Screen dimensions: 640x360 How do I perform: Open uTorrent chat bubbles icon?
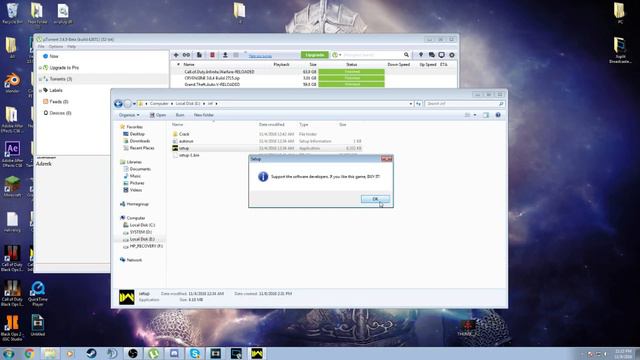click(x=431, y=55)
